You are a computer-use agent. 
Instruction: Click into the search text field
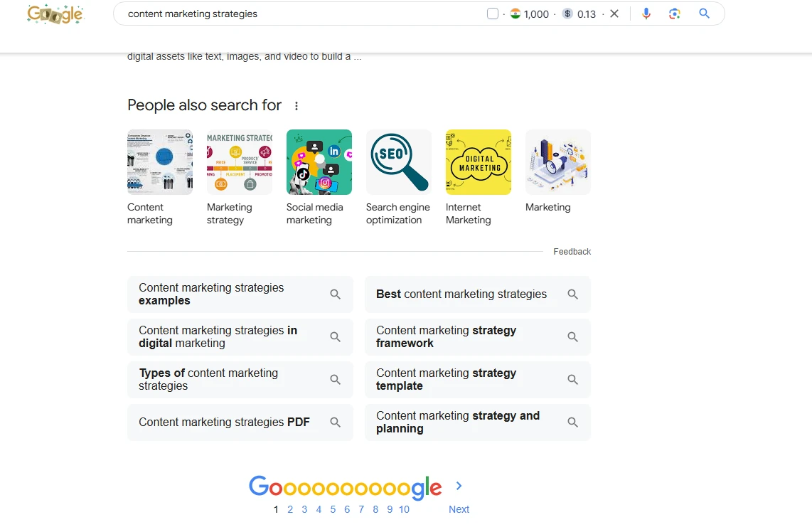pyautogui.click(x=299, y=14)
